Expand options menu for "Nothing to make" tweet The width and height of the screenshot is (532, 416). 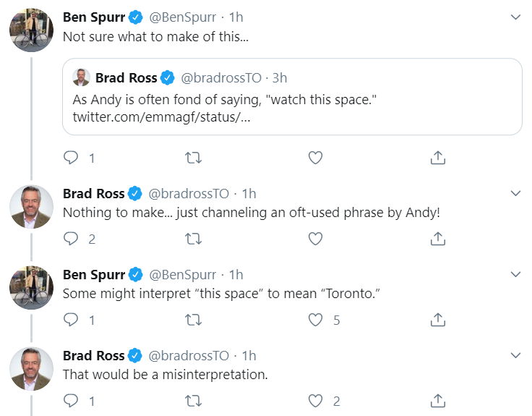515,194
